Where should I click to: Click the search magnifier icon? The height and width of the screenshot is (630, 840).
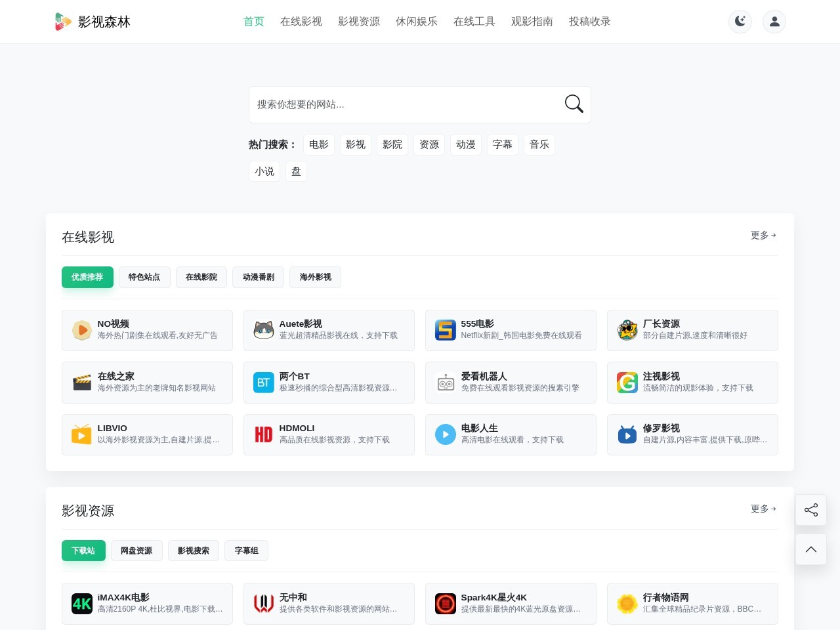click(574, 104)
